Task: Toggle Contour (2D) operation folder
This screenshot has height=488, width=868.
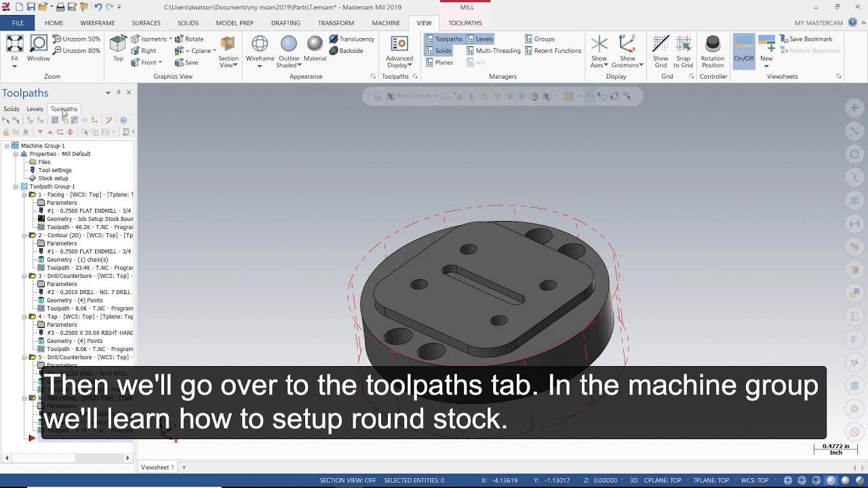Action: [32, 235]
